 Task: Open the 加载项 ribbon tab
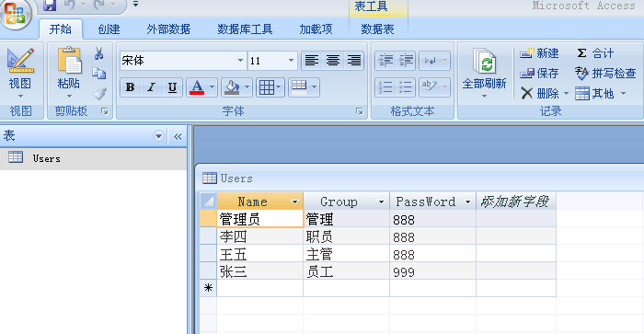(316, 29)
